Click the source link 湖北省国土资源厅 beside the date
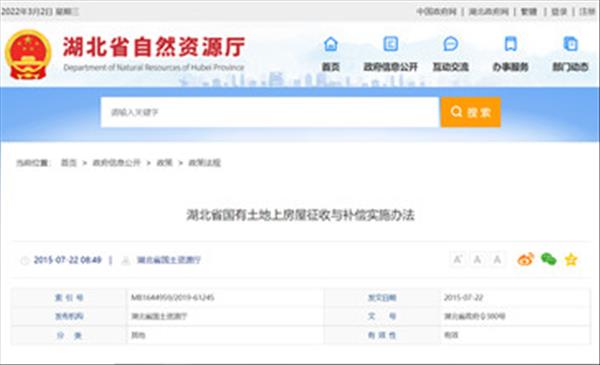This screenshot has width=600, height=365. tap(169, 260)
